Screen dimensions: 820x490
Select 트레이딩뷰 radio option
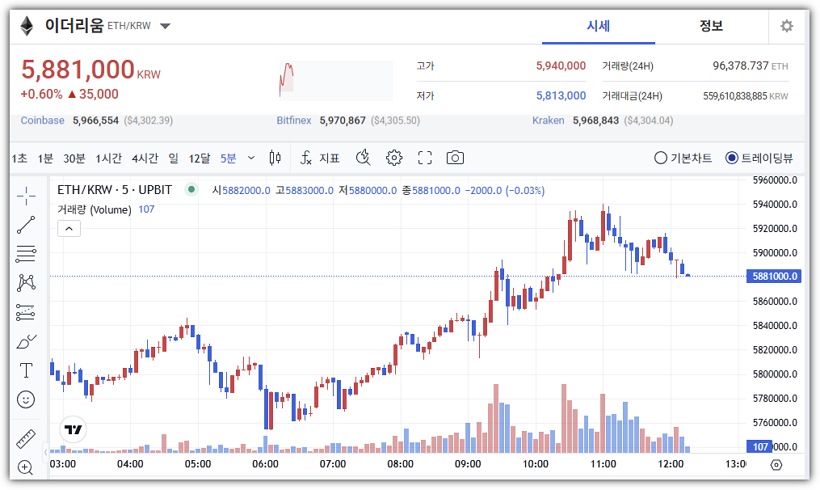(x=759, y=158)
